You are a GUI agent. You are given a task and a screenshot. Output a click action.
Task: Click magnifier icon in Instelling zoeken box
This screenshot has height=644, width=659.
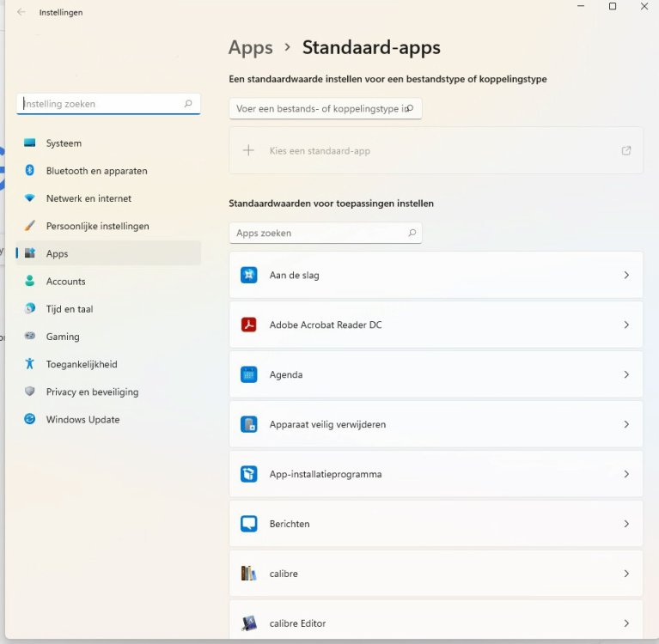click(x=188, y=103)
